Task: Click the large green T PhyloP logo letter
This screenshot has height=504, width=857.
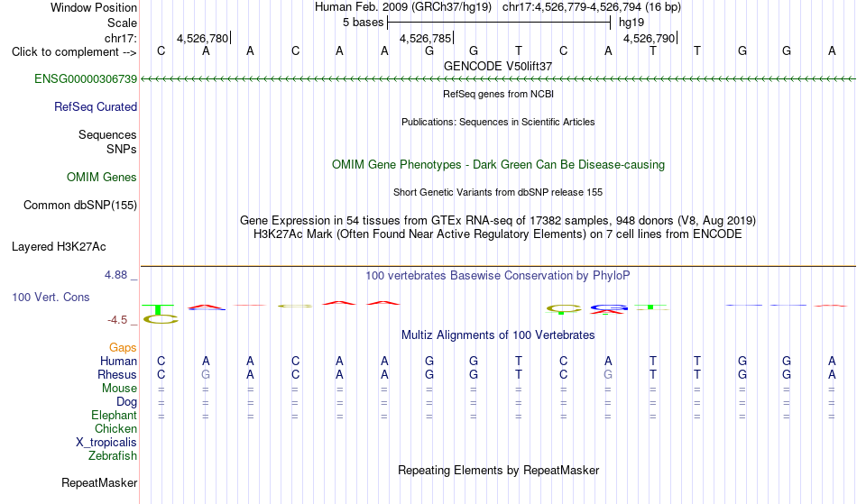Action: tap(158, 309)
